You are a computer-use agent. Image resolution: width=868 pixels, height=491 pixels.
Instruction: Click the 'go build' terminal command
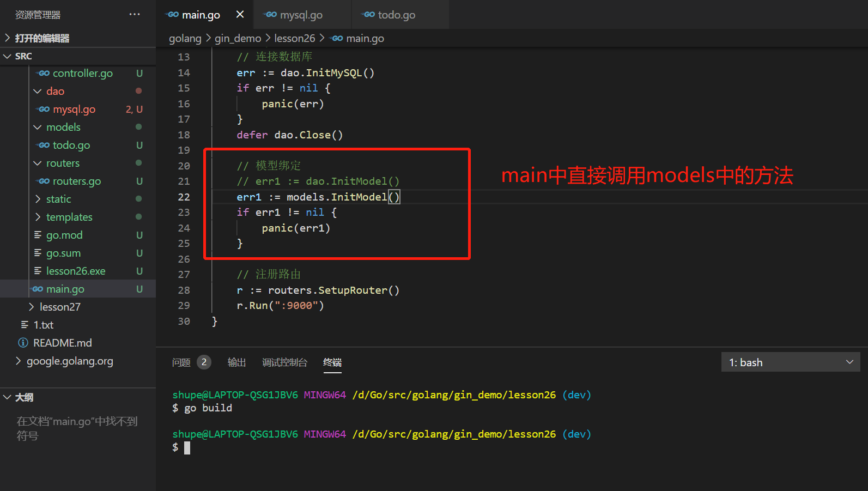tap(208, 408)
